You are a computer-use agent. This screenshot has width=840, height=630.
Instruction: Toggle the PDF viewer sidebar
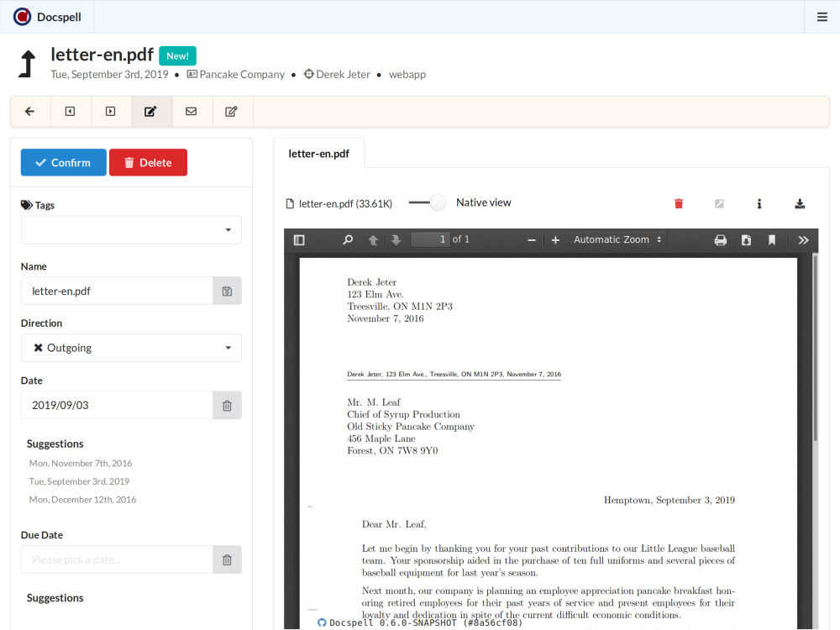[x=299, y=240]
